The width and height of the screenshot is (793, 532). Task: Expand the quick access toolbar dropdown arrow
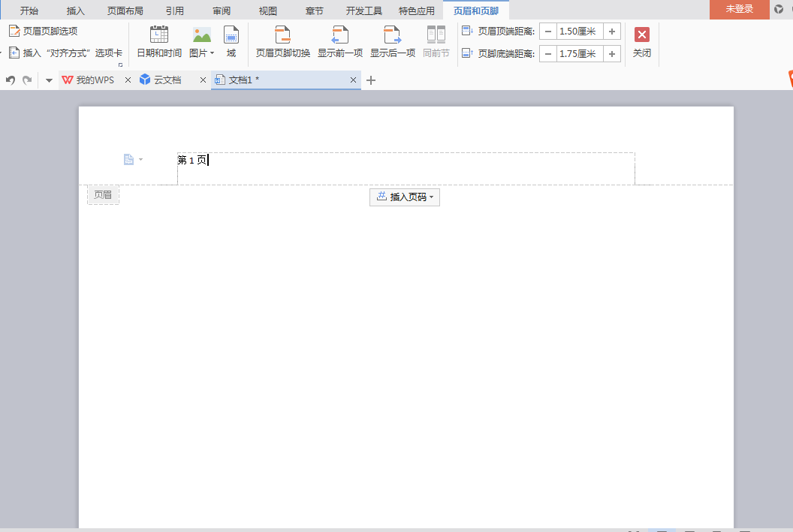(49, 80)
